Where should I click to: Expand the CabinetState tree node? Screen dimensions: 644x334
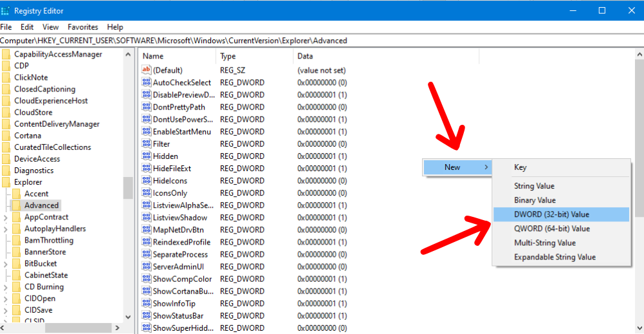click(x=6, y=275)
